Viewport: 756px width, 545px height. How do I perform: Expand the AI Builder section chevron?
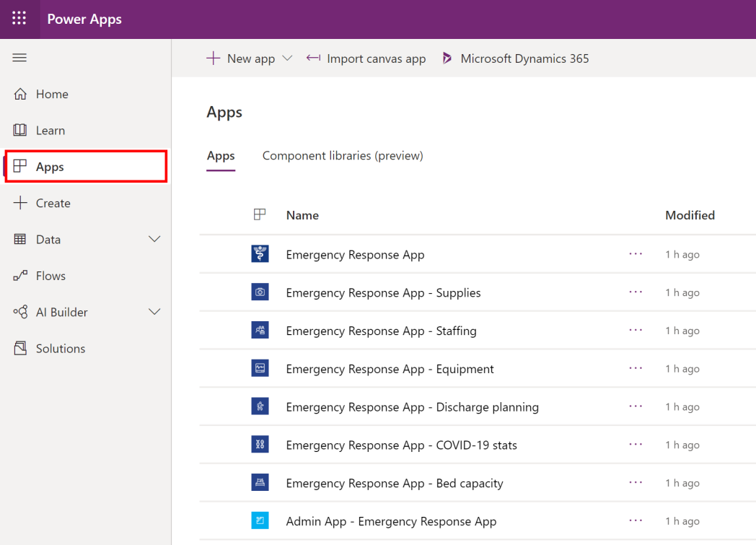click(x=154, y=312)
